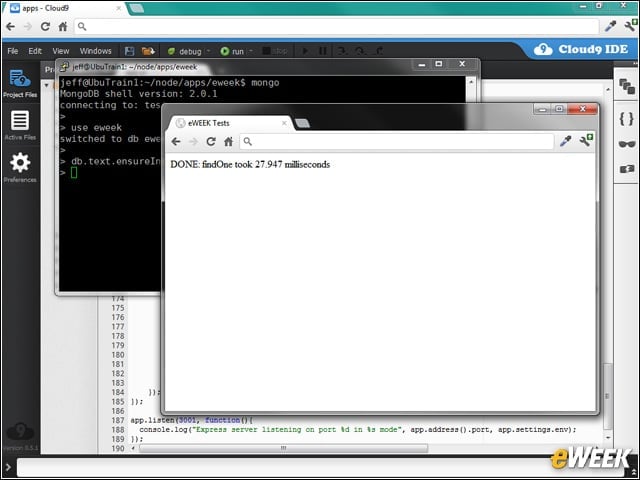Open the Active Files panel
Viewport: 640px width, 480px height.
coord(20,125)
